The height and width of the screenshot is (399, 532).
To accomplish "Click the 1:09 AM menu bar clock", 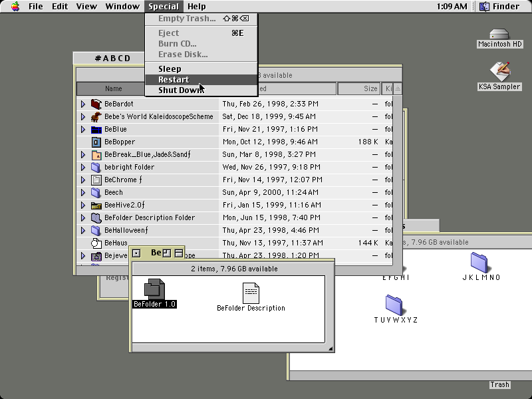I will 452,7.
